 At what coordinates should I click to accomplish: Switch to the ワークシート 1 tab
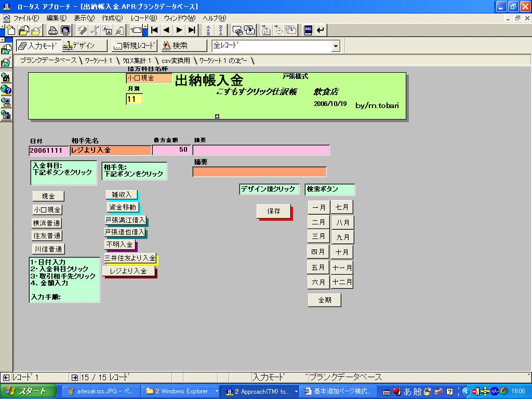pos(98,61)
